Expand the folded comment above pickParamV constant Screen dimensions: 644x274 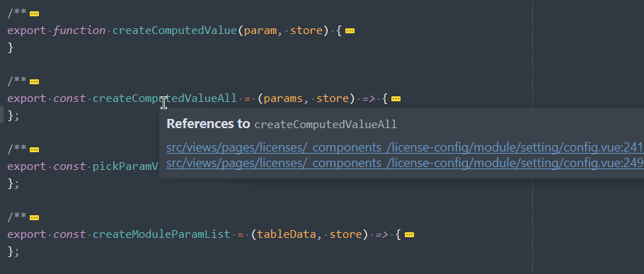click(35, 149)
